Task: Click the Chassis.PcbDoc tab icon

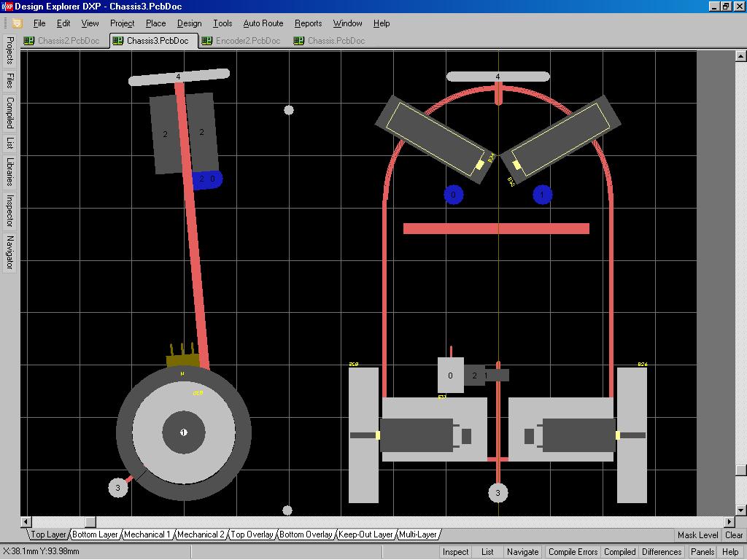Action: [299, 41]
